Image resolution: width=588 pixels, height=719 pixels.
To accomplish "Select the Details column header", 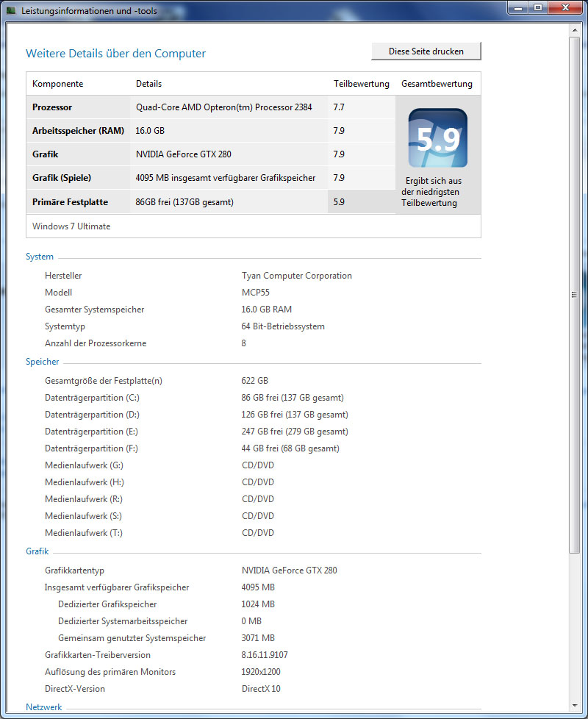I will point(148,84).
